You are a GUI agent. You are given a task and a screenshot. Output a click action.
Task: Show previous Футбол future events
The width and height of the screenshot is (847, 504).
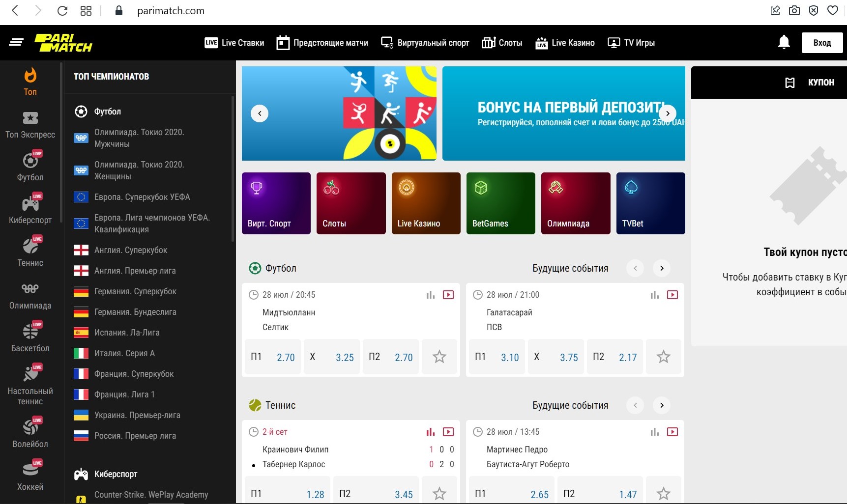click(x=635, y=268)
